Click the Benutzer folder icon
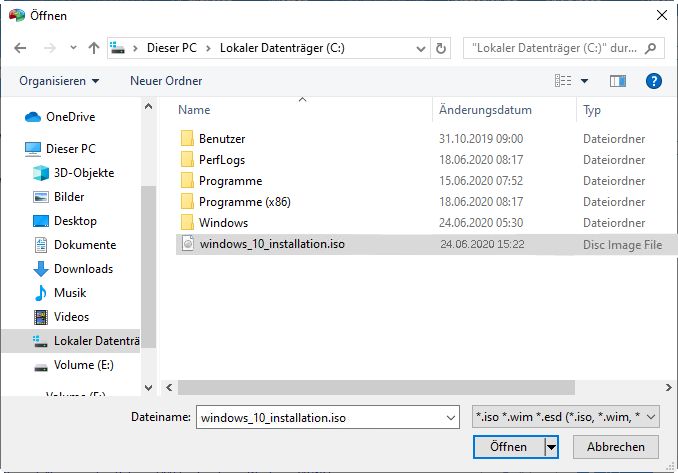 point(187,138)
